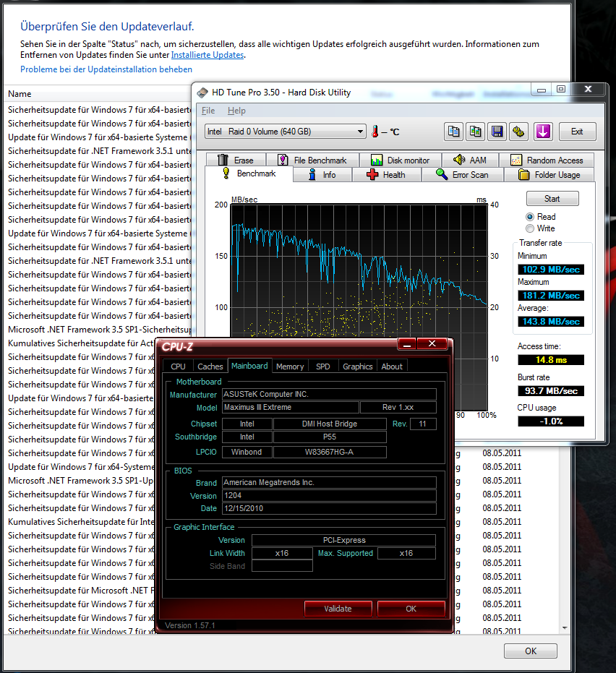Open the drive selection dropdown
Viewport: 616px width, 673px height.
359,131
